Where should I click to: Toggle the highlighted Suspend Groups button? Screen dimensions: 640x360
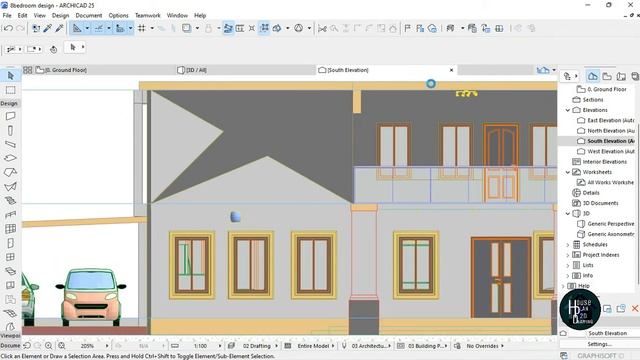[264, 28]
